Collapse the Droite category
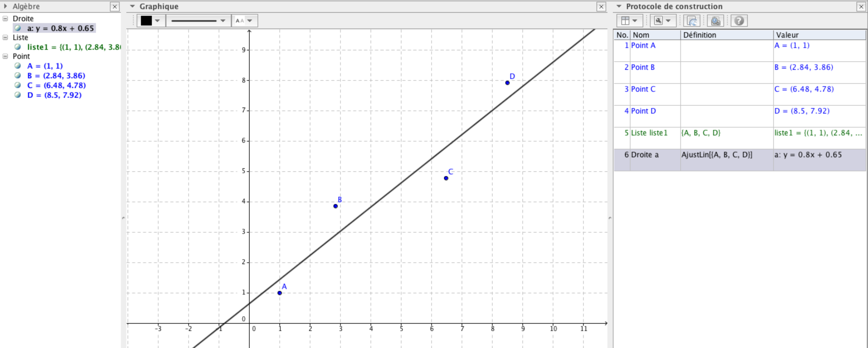Screen dimensions: 868x348 5,19
